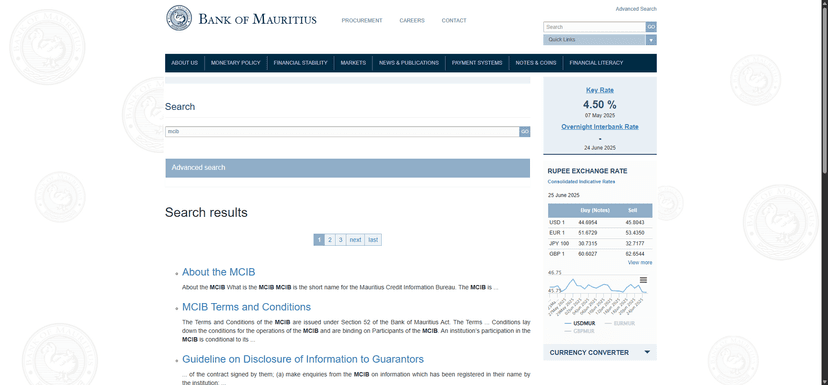Click the EUR 1 sell rate 53.4350
828x385 pixels.
point(635,233)
